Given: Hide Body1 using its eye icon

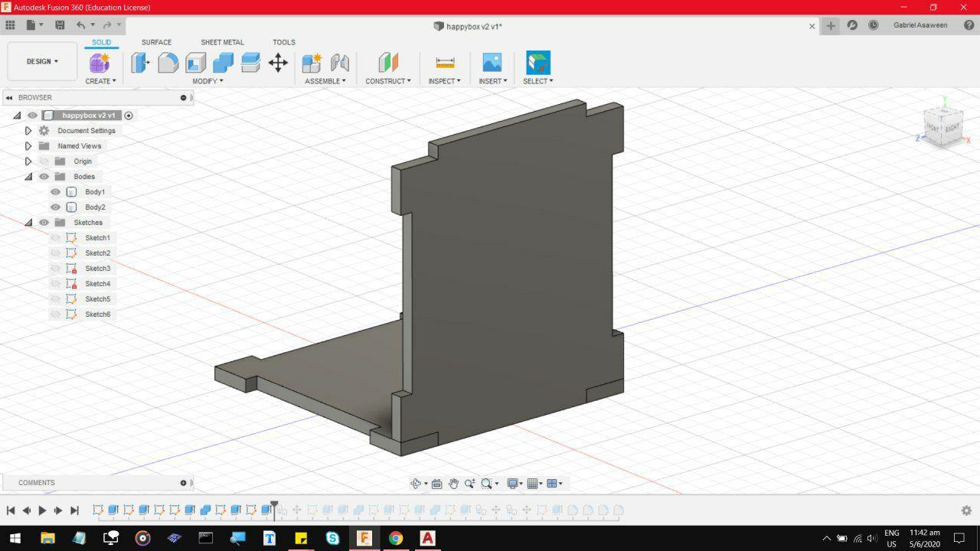Looking at the screenshot, I should pyautogui.click(x=55, y=192).
